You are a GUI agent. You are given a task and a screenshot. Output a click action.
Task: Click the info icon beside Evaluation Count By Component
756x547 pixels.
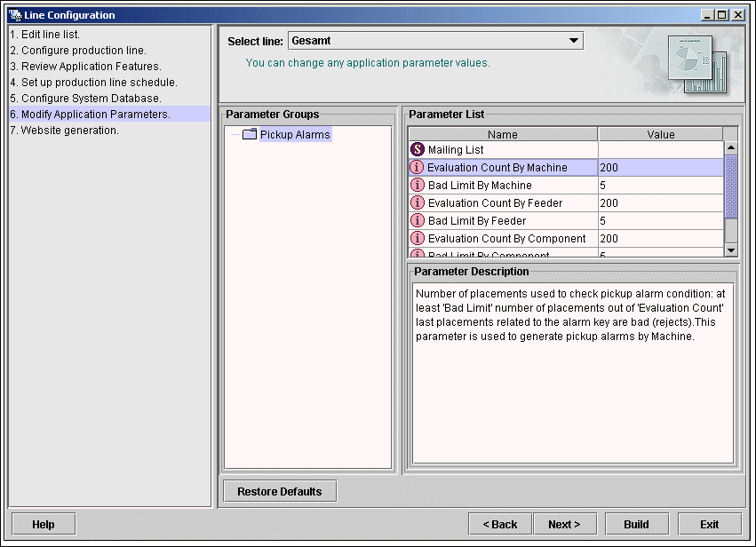pos(418,239)
